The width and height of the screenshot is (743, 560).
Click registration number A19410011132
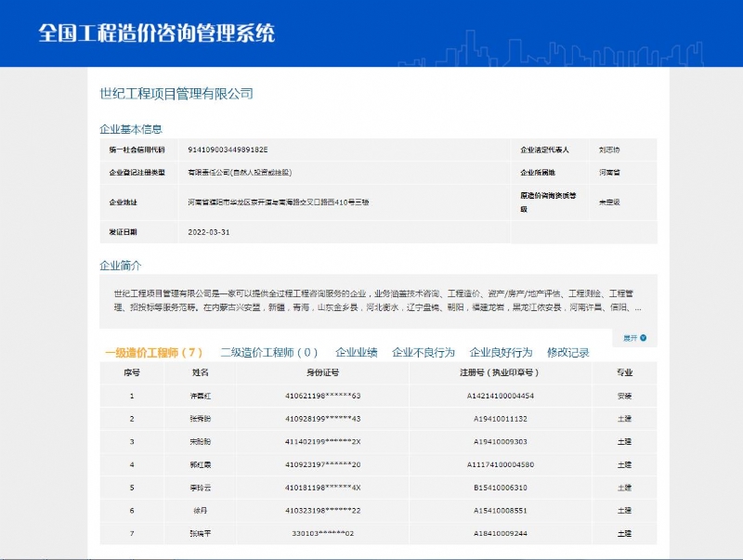[x=501, y=419]
